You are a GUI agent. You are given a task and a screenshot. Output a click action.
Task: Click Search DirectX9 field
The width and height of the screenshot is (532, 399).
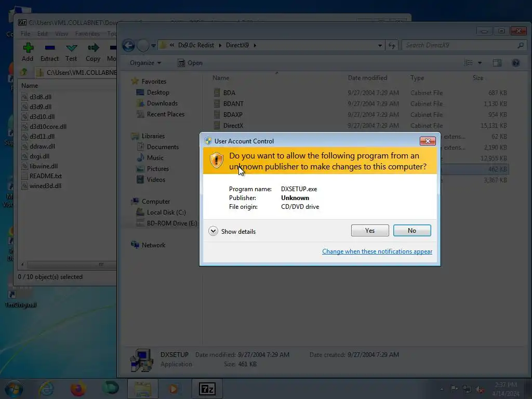click(x=463, y=45)
